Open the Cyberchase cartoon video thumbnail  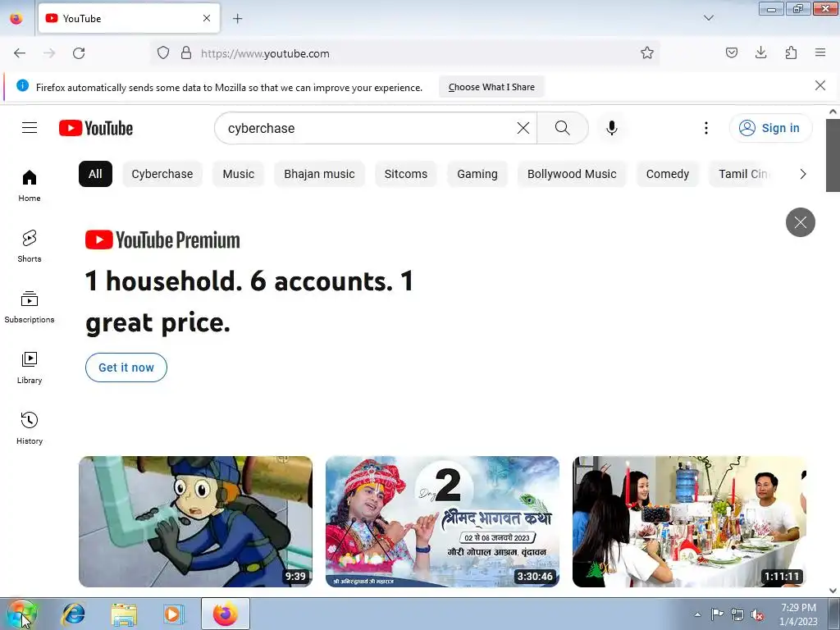pyautogui.click(x=195, y=522)
